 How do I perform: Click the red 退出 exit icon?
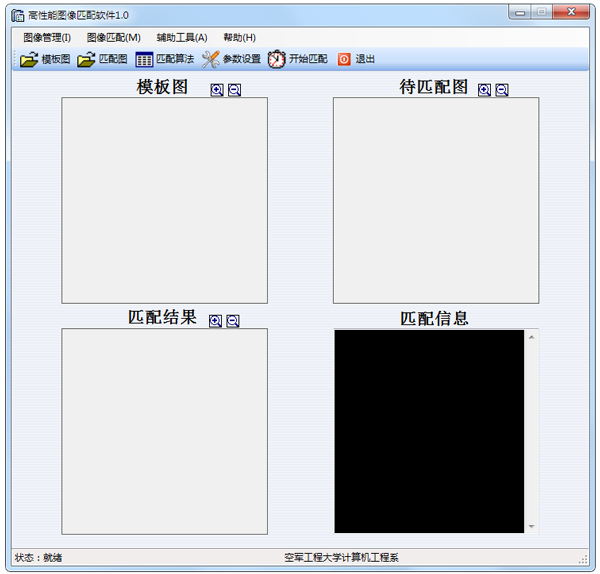pyautogui.click(x=344, y=59)
